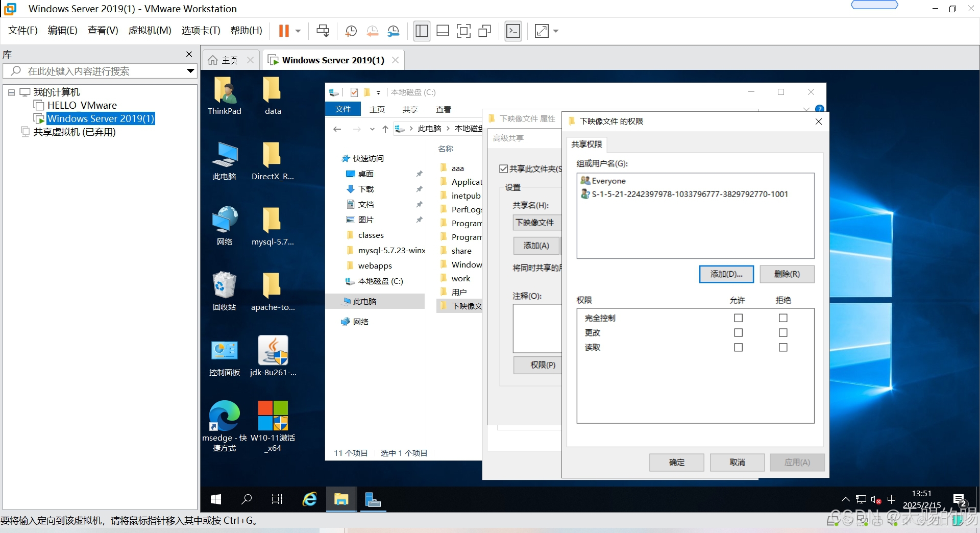980x533 pixels.
Task: Deny 读取 permission checkbox
Action: click(x=783, y=348)
